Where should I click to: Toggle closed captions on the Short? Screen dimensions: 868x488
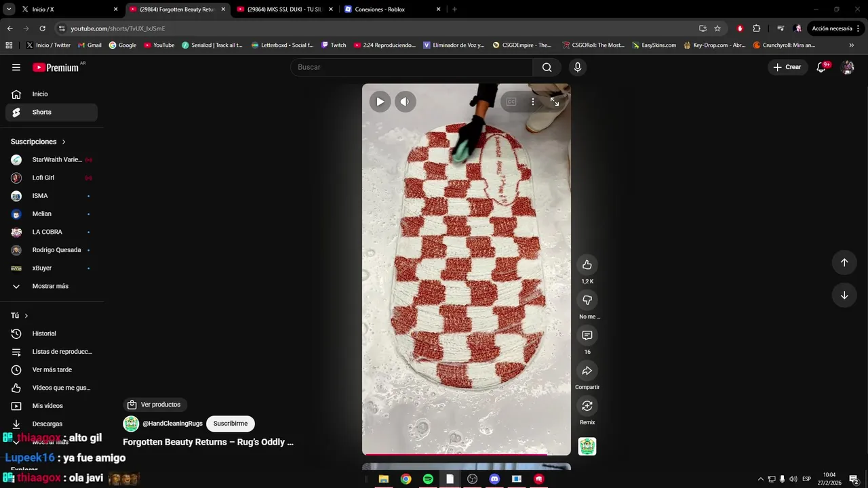(x=511, y=102)
